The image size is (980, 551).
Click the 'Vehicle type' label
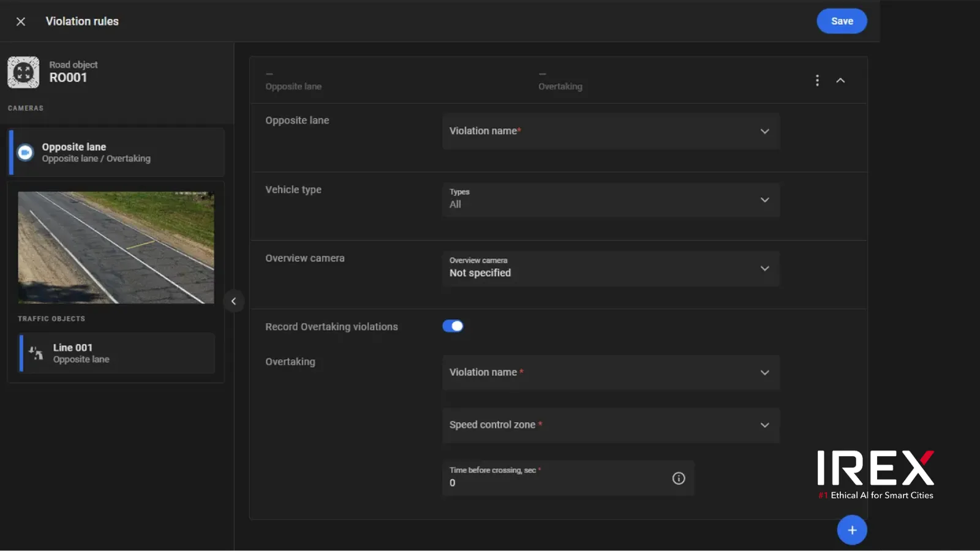click(x=293, y=190)
